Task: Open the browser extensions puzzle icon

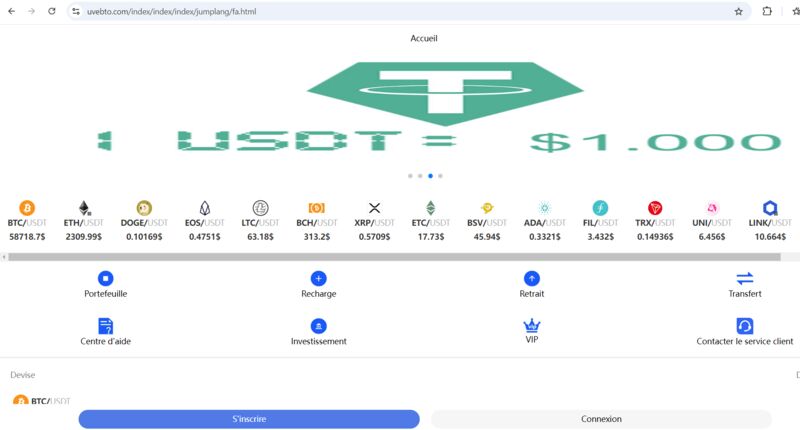Action: click(x=767, y=11)
